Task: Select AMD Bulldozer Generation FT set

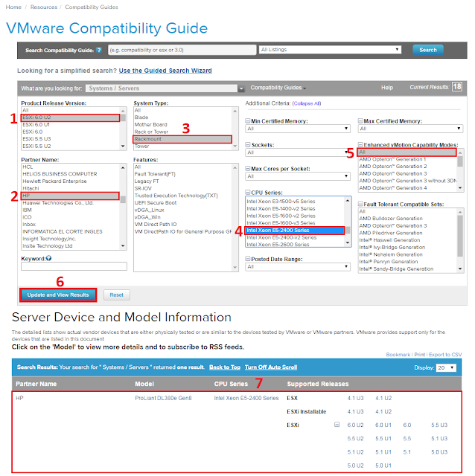Action: point(407,219)
